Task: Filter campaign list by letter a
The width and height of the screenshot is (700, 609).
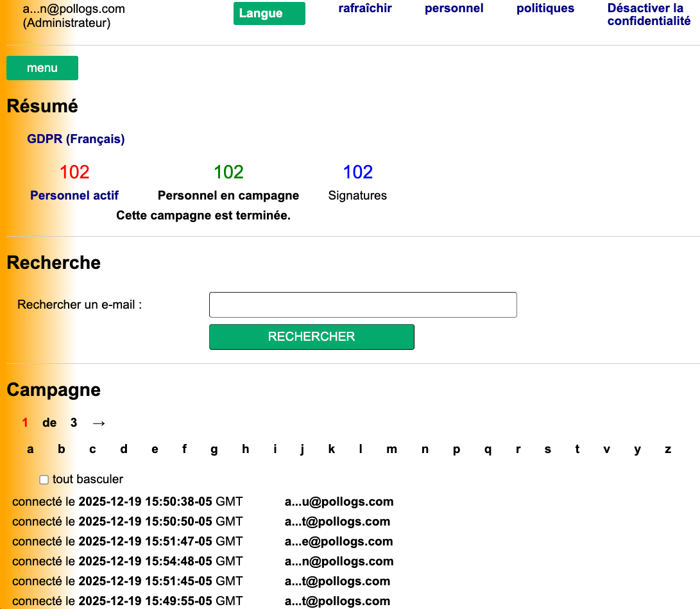Action: coord(30,449)
